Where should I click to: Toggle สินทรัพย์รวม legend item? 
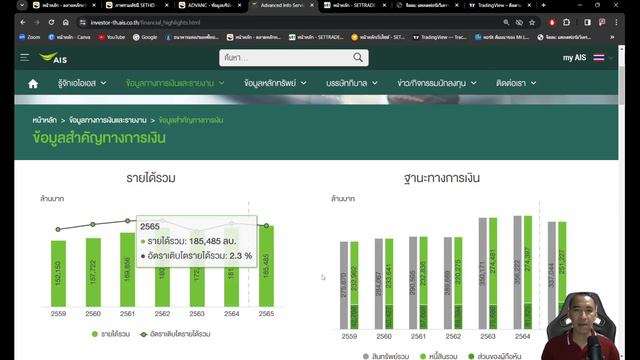click(x=386, y=356)
